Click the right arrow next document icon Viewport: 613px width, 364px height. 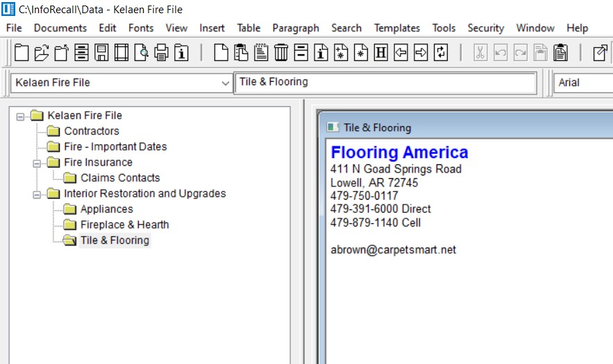421,52
